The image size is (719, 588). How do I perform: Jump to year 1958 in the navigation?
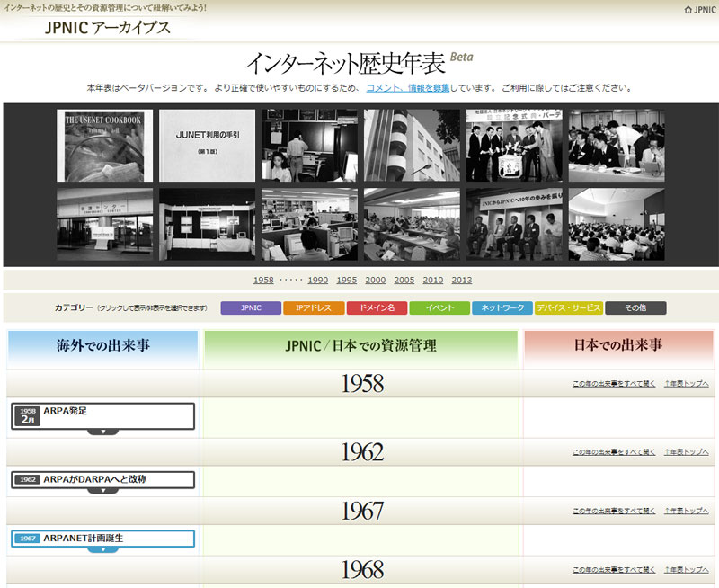[x=264, y=280]
